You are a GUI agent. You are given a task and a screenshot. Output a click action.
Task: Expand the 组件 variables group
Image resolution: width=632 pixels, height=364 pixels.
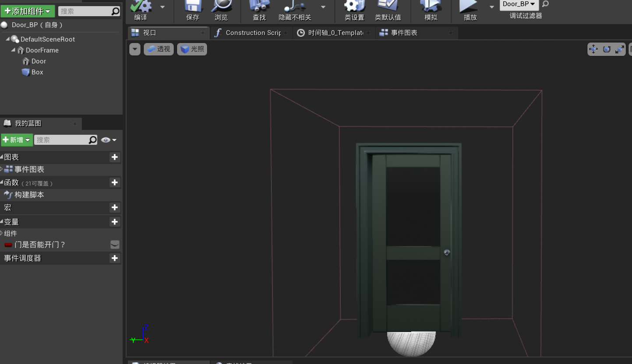[x=2, y=233]
